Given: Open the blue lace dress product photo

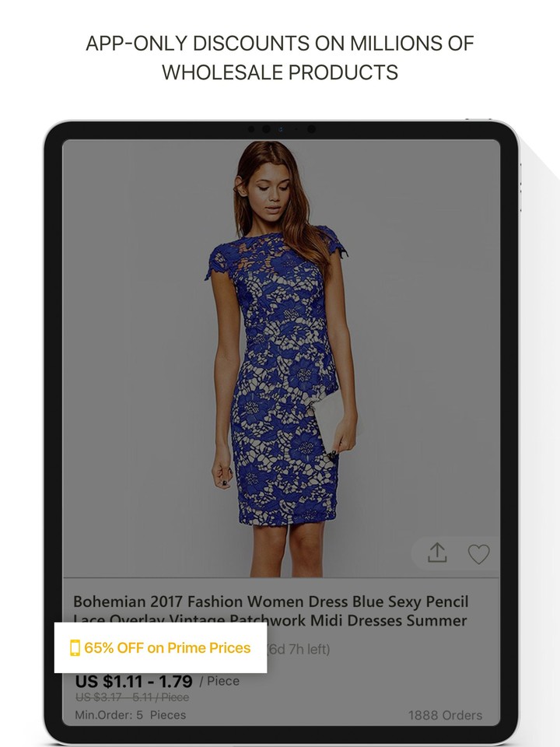Looking at the screenshot, I should (x=282, y=359).
